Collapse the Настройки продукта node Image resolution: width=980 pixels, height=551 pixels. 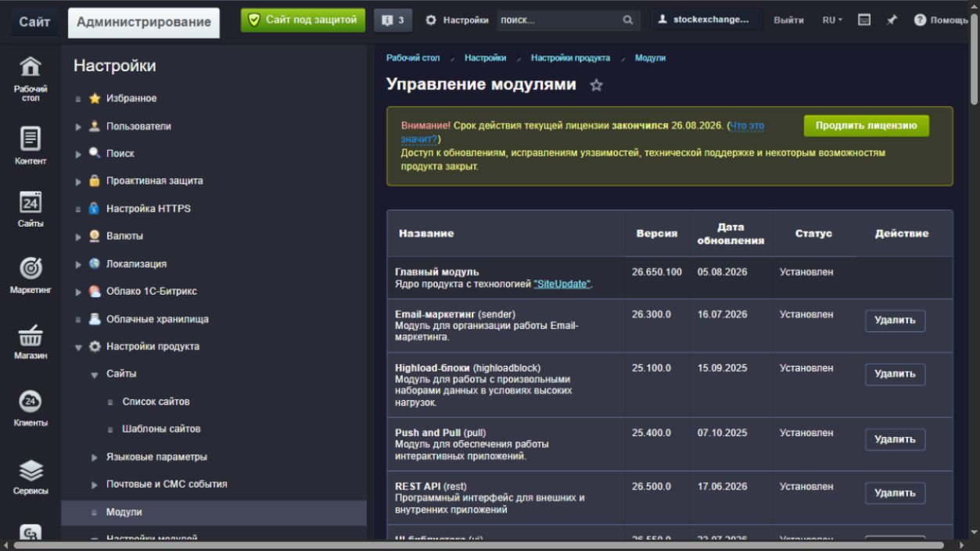coord(78,347)
